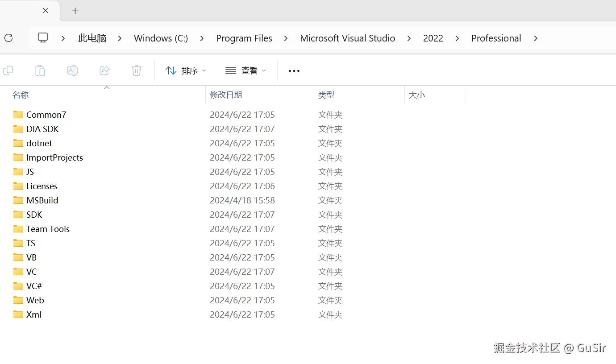This screenshot has height=364, width=616.
Task: Open the three-dot more options menu
Action: tap(294, 70)
